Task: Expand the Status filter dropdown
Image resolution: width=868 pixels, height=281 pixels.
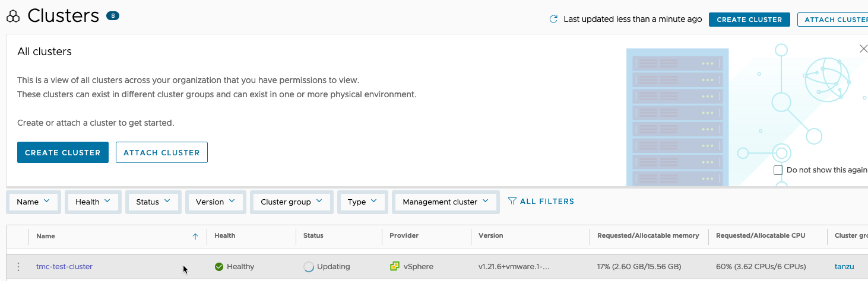Action: click(x=153, y=202)
